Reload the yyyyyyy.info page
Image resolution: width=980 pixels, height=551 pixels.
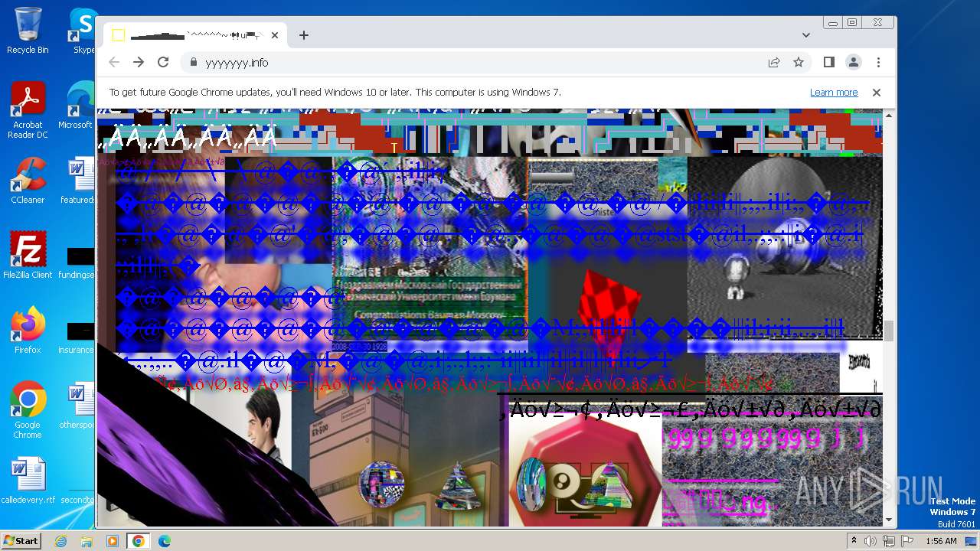tap(163, 62)
